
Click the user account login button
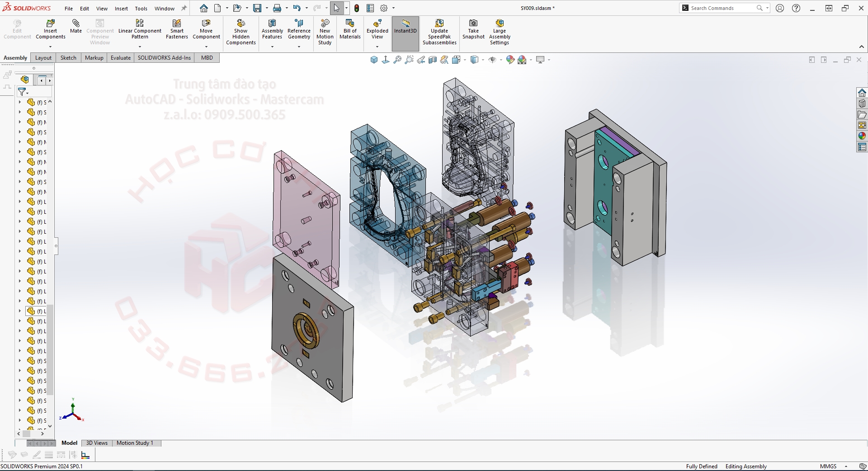780,8
